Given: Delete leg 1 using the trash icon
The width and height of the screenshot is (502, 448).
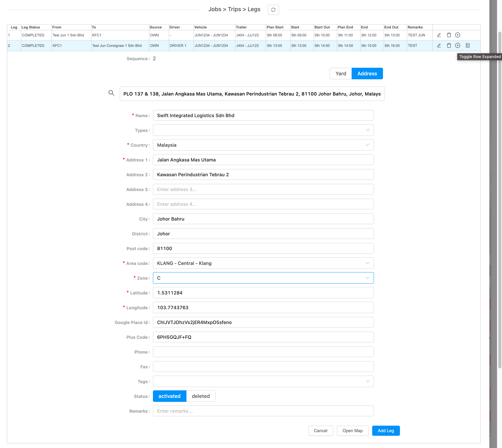Looking at the screenshot, I should click(449, 35).
